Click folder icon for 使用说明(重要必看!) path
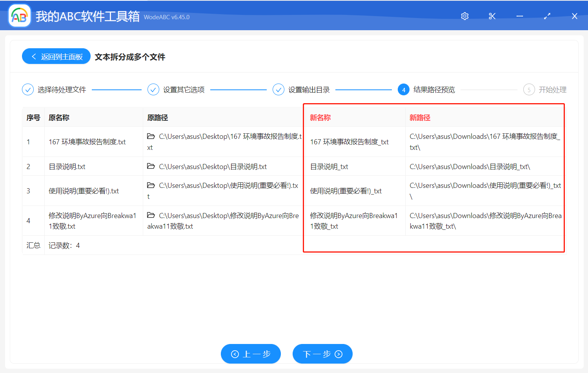The width and height of the screenshot is (588, 373). 151,185
